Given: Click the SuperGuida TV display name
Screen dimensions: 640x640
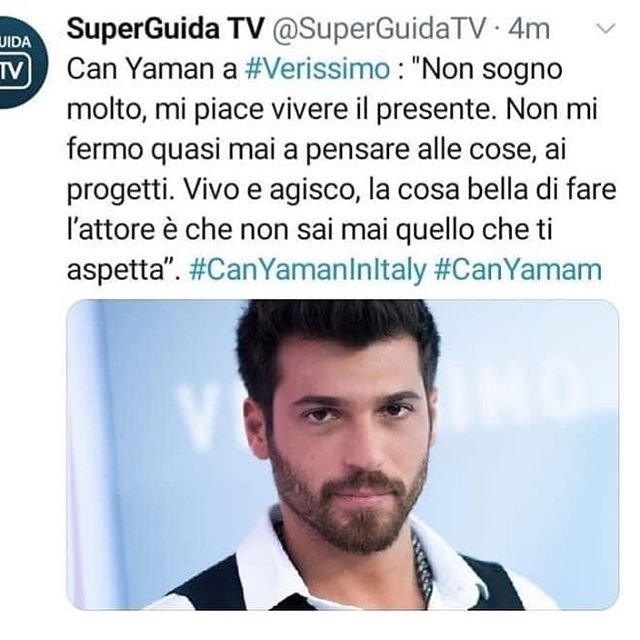Looking at the screenshot, I should coord(165,29).
